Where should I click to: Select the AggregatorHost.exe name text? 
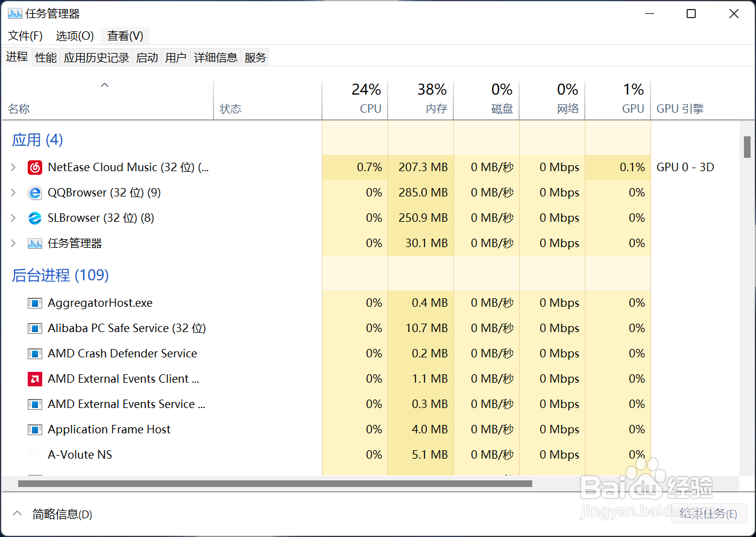point(100,303)
